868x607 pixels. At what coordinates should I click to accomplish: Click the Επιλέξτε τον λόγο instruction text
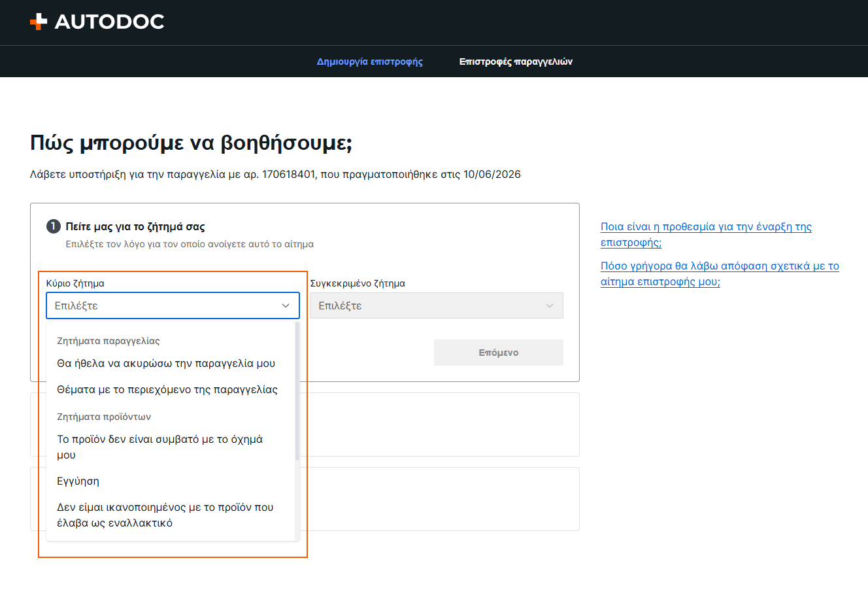[x=190, y=244]
